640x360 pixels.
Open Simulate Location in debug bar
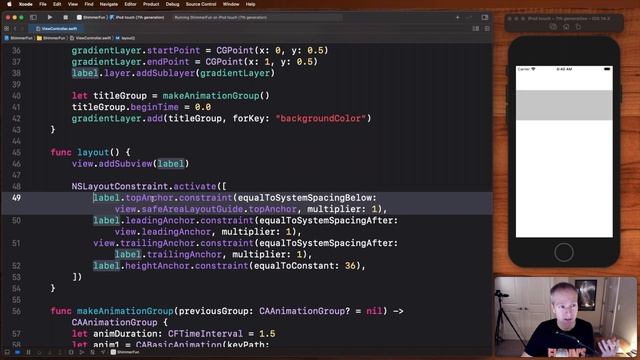point(103,352)
